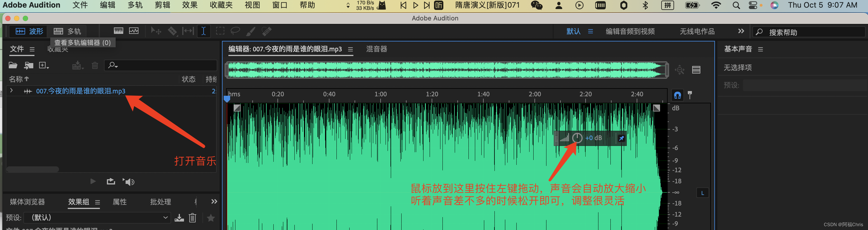Select the Razor tool

coord(172,31)
